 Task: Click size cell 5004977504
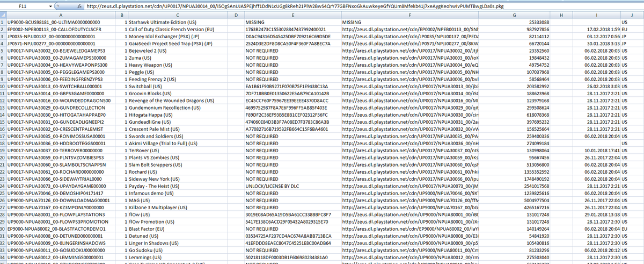(513, 199)
